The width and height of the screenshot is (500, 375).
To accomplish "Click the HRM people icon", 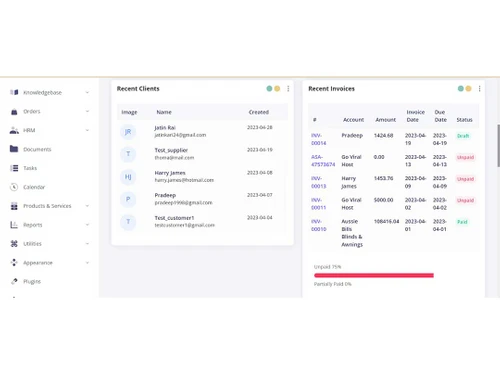I will coord(14,130).
